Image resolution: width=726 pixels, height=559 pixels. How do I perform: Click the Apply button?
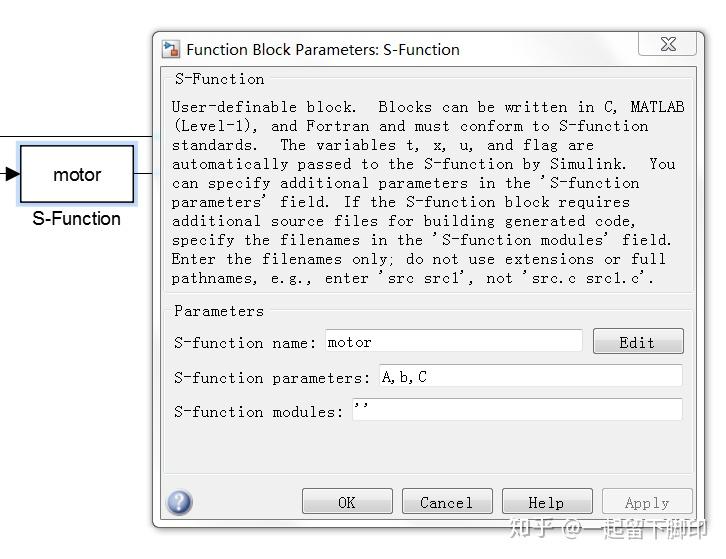pyautogui.click(x=647, y=502)
